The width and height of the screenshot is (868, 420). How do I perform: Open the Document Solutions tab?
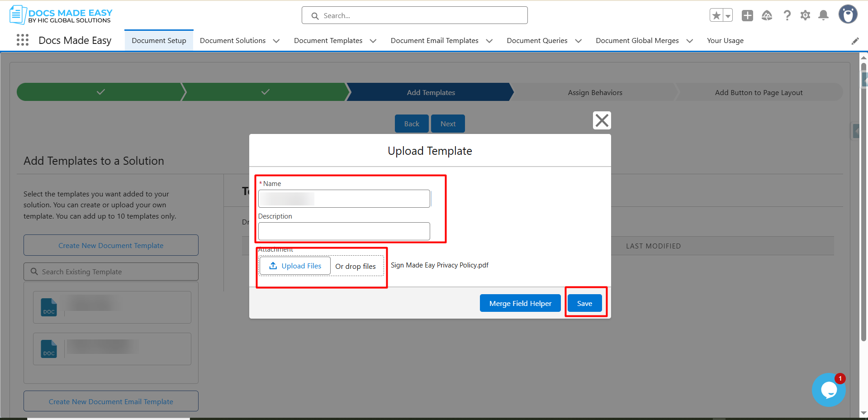pyautogui.click(x=232, y=41)
